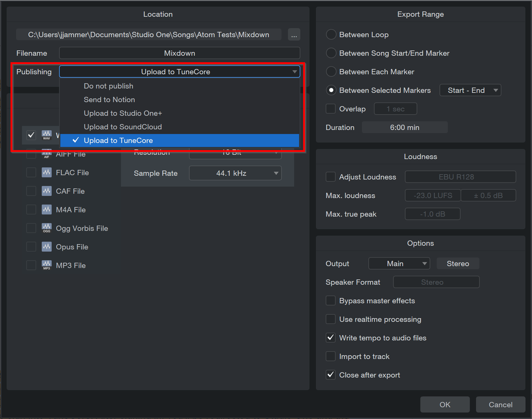Click the Loudness panel header
Viewport: 532px width, 419px height.
pos(421,157)
